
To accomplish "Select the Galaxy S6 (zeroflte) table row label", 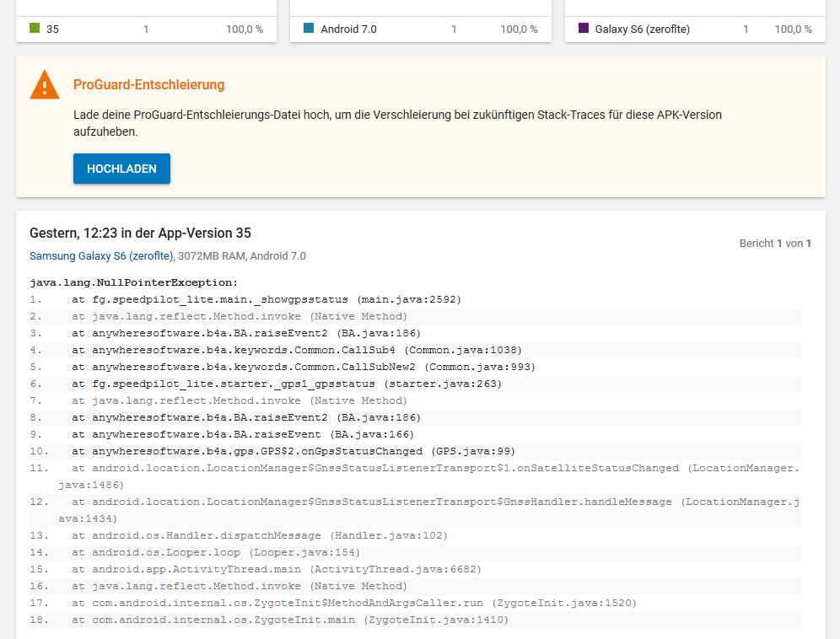I will pyautogui.click(x=642, y=29).
